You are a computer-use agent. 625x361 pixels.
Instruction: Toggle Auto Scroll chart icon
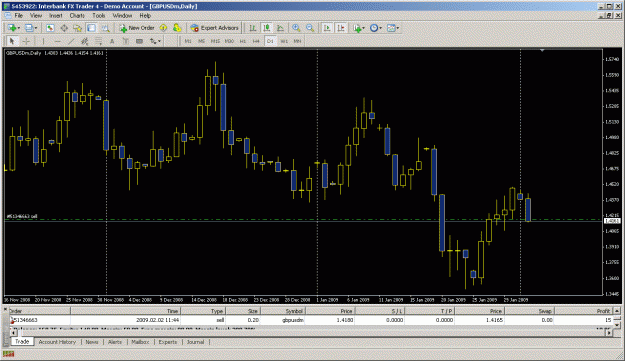[x=327, y=28]
